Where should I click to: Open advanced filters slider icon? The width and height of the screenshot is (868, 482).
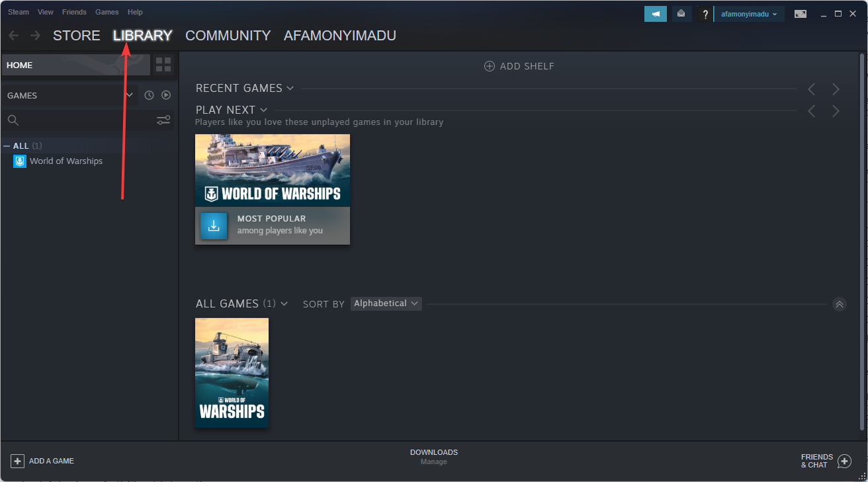(x=163, y=120)
